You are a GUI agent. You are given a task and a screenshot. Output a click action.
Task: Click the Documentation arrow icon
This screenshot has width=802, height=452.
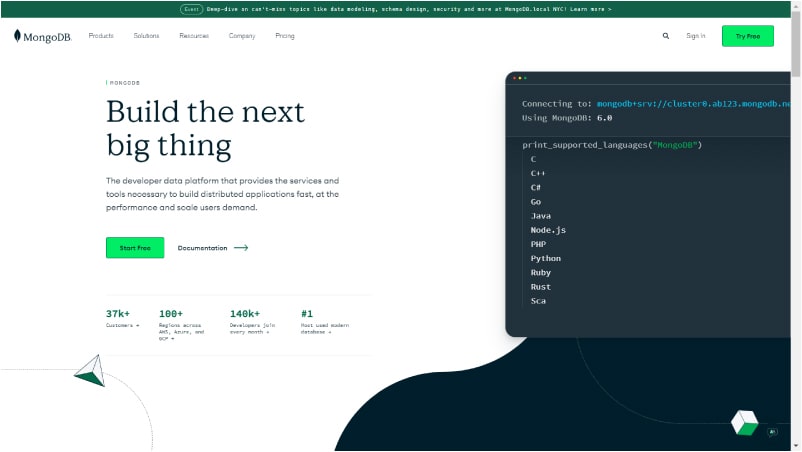[x=241, y=247]
